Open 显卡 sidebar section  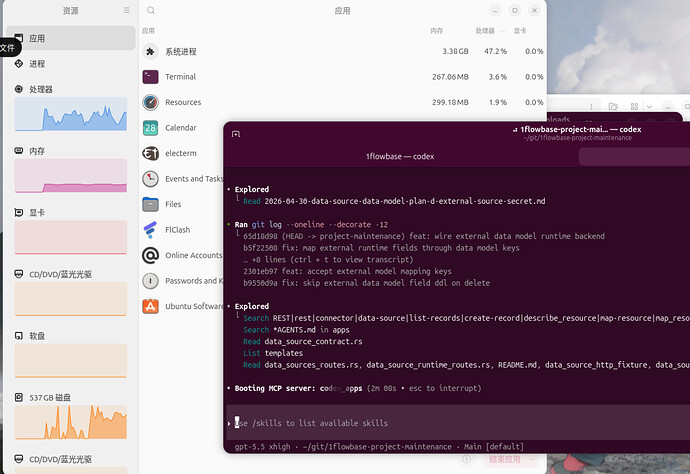tap(70, 213)
